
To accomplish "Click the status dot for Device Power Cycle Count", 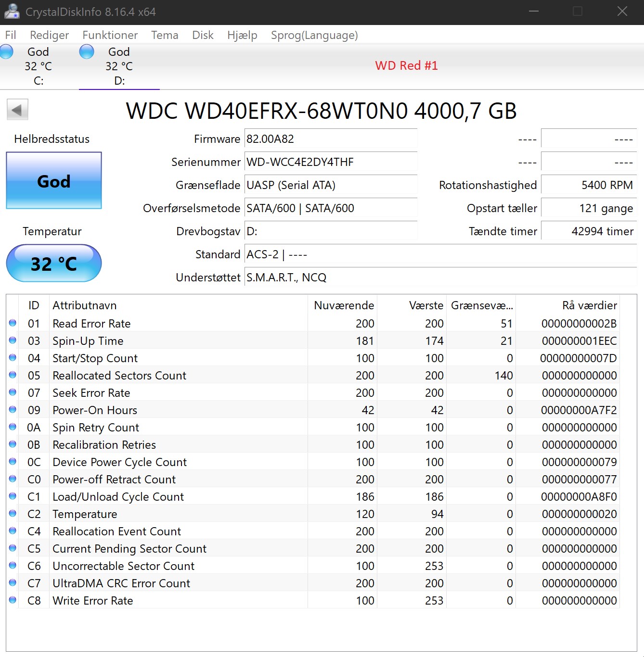I will coord(13,462).
